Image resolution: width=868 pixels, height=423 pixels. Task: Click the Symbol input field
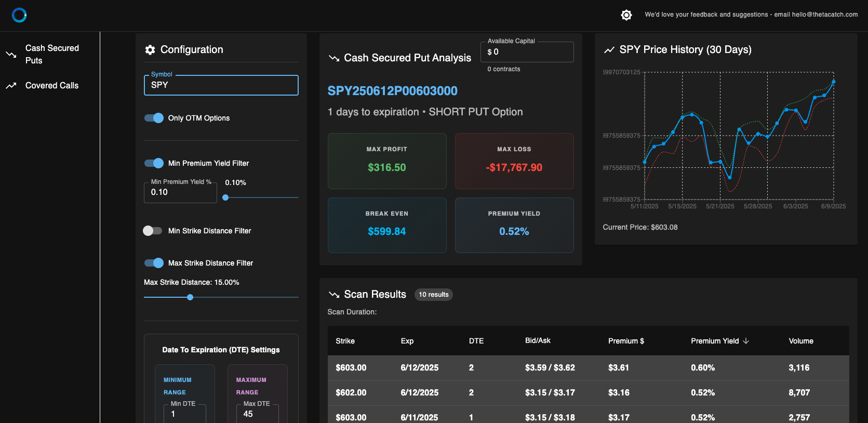221,85
